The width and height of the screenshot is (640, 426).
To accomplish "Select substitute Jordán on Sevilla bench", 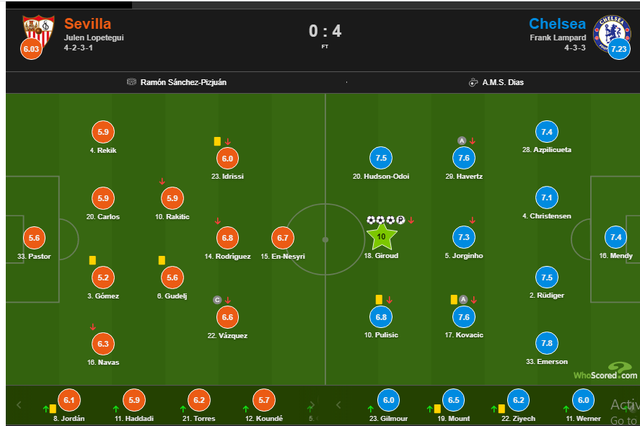I will point(69,398).
